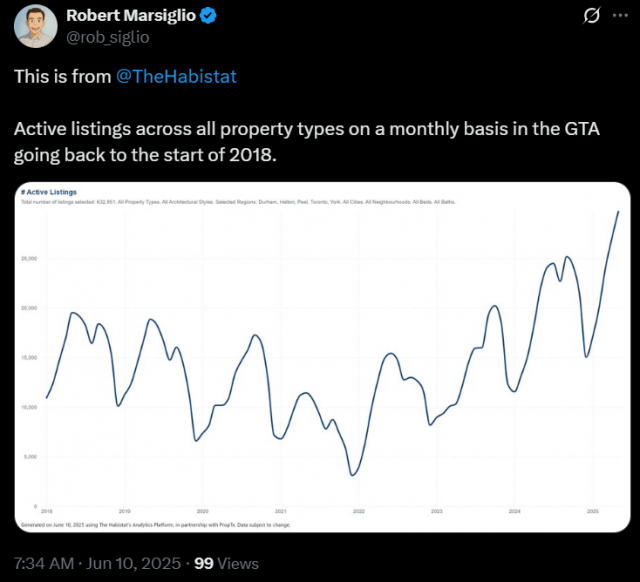Click the Robert Marsiglio display name
The width and height of the screenshot is (640, 582).
coord(131,16)
